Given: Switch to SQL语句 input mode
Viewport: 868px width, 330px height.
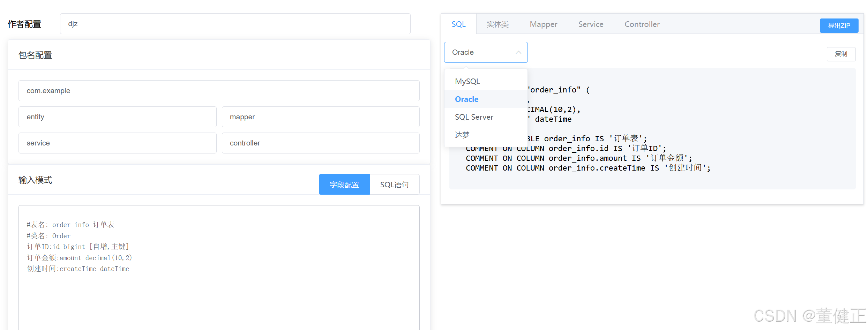Looking at the screenshot, I should click(394, 185).
